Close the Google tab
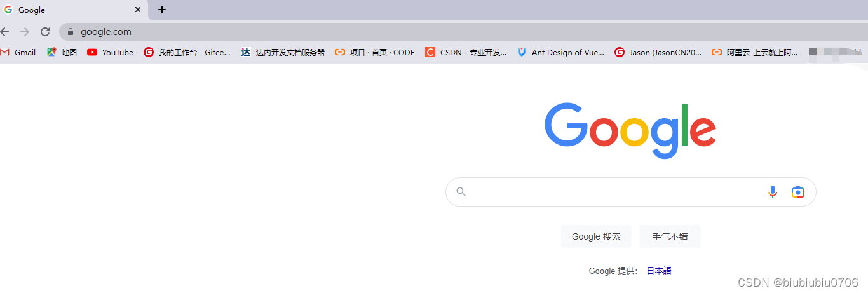 (138, 10)
